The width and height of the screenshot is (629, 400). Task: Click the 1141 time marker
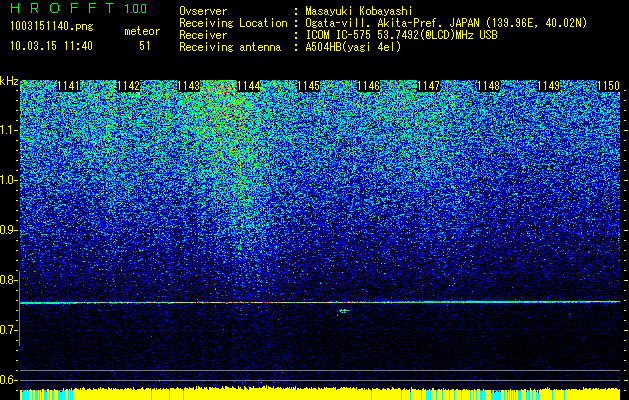coord(69,86)
